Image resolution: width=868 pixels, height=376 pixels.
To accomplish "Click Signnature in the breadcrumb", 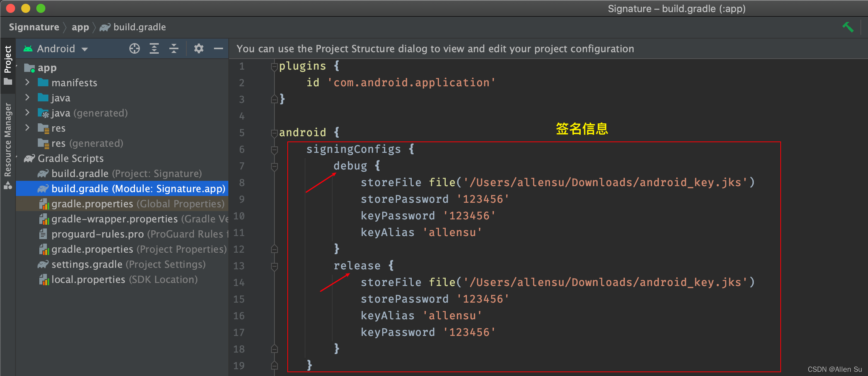I will (34, 27).
